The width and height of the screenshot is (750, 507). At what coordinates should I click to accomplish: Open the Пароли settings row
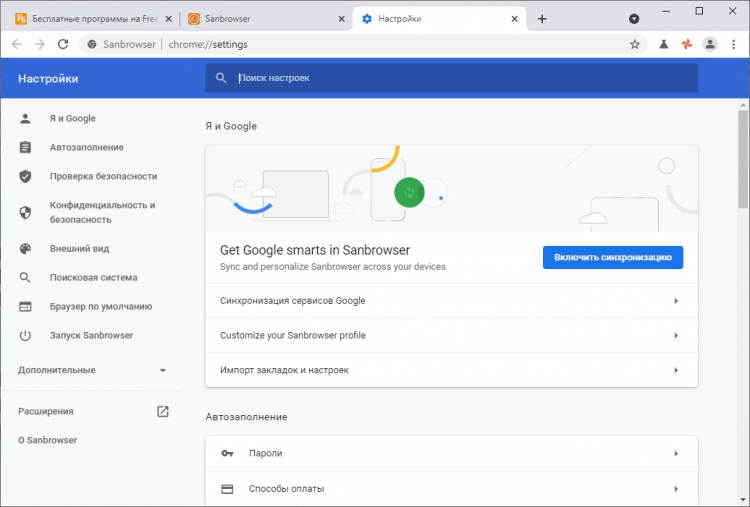point(451,453)
